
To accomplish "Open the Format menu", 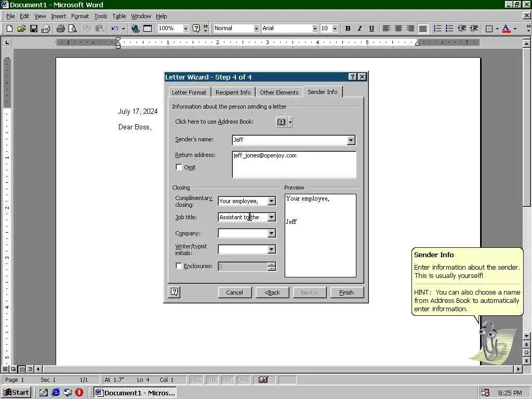I will point(79,16).
